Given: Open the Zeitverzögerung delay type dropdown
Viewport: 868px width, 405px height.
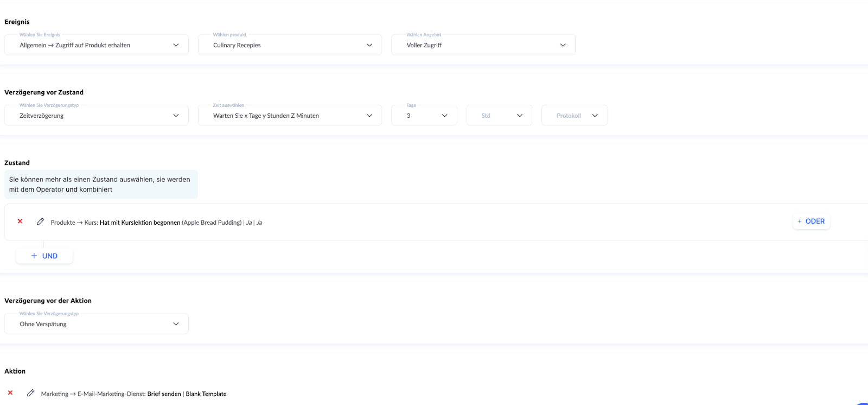Looking at the screenshot, I should [97, 116].
